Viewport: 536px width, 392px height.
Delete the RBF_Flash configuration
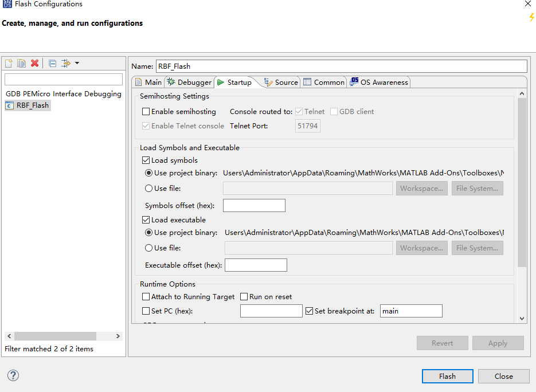(34, 64)
